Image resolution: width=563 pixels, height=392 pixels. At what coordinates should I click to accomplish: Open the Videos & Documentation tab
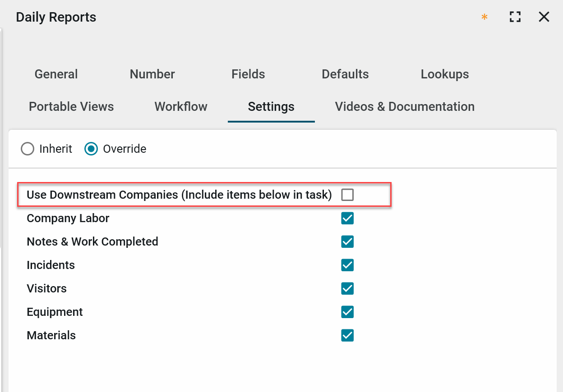click(x=405, y=107)
